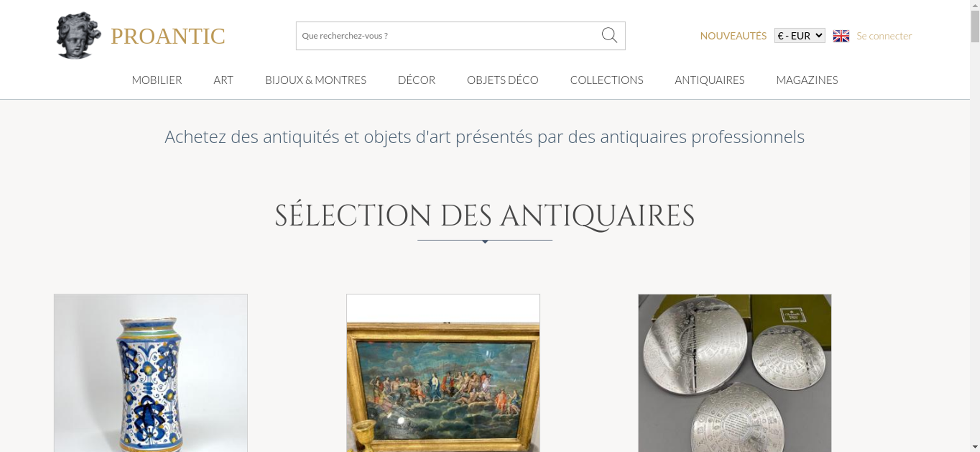Click the magnifying glass search icon

pos(609,35)
